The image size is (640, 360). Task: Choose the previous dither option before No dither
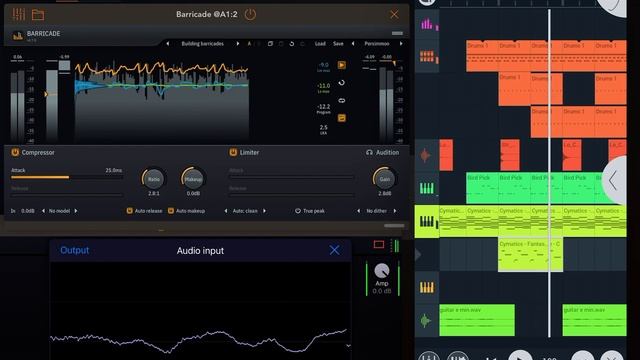click(359, 211)
